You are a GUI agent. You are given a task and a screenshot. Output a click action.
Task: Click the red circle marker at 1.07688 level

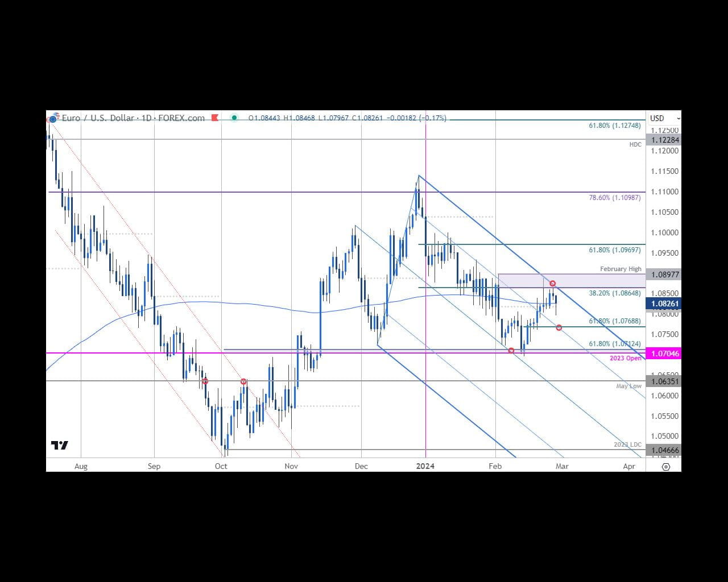coord(559,328)
